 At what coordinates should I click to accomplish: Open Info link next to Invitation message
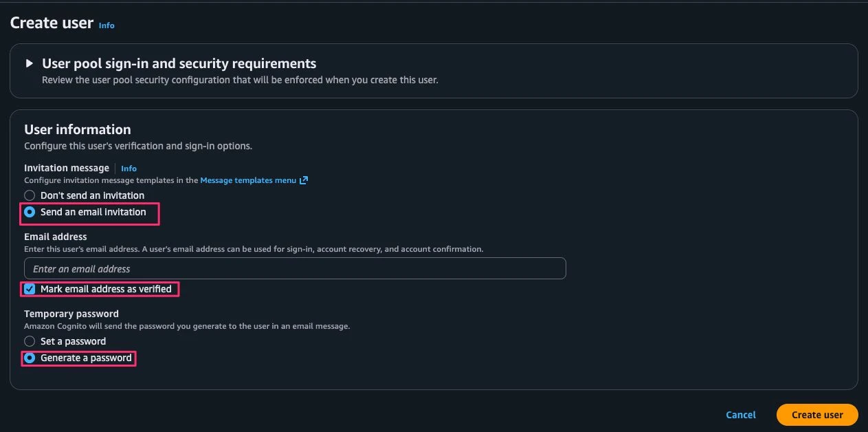(x=129, y=169)
